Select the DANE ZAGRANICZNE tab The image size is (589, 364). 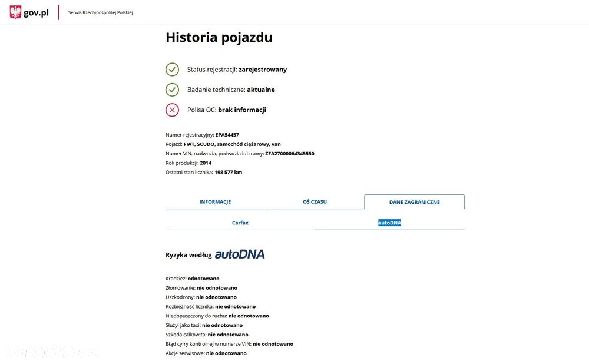pos(414,202)
